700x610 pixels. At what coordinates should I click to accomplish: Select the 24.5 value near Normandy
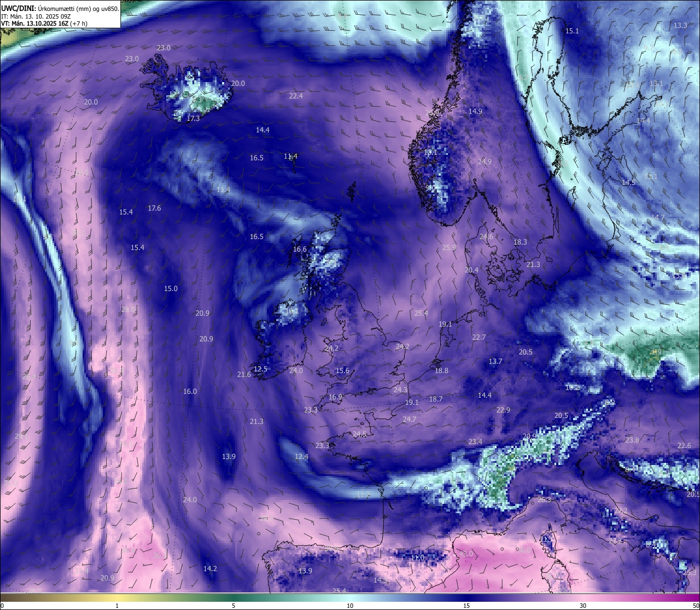point(359,434)
